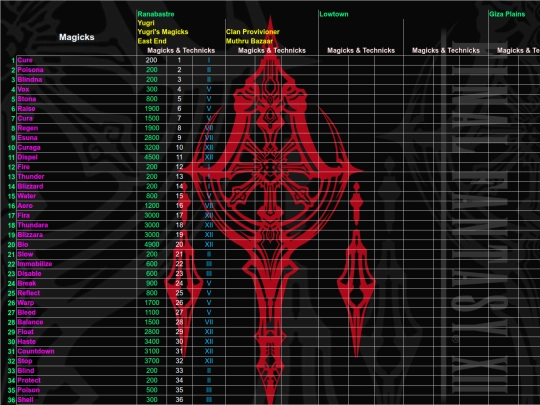Click the Cure spell name
Screen dimensions: 540x405
click(25, 60)
